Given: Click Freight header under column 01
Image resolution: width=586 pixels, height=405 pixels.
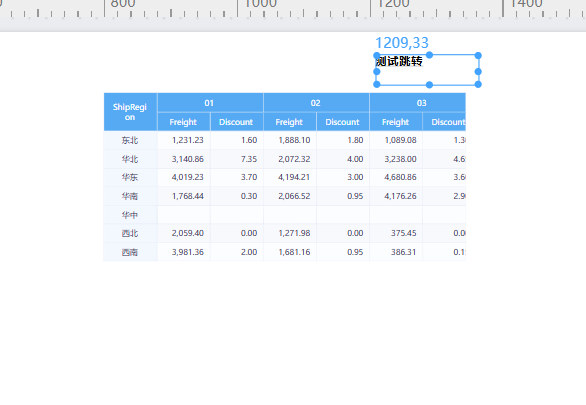Looking at the screenshot, I should coord(184,122).
